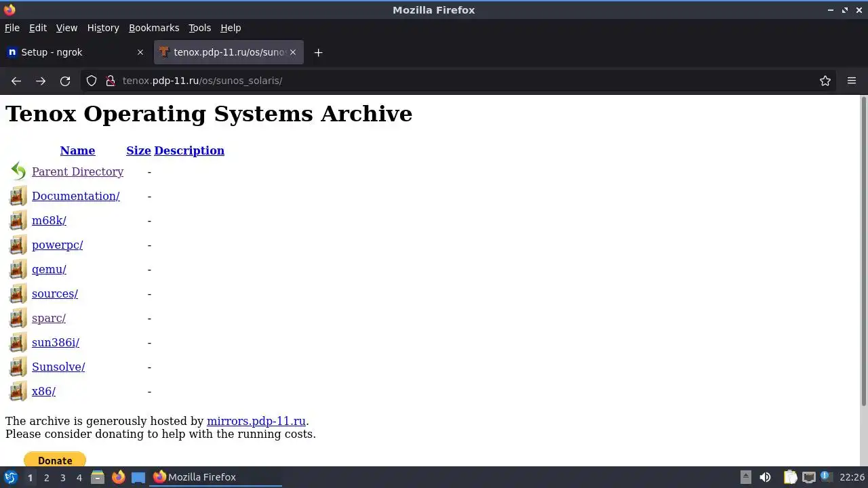
Task: Click the yellow Donate button
Action: point(55,460)
